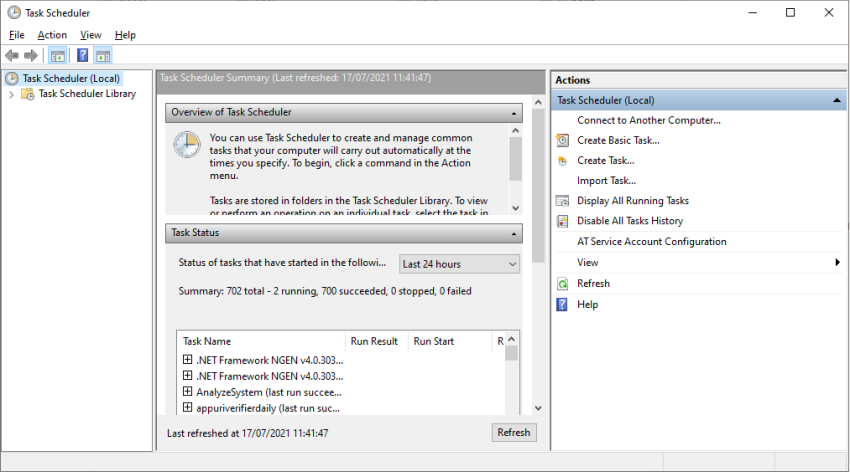Expand the Task Scheduler Library tree node
850x472 pixels.
coord(11,94)
